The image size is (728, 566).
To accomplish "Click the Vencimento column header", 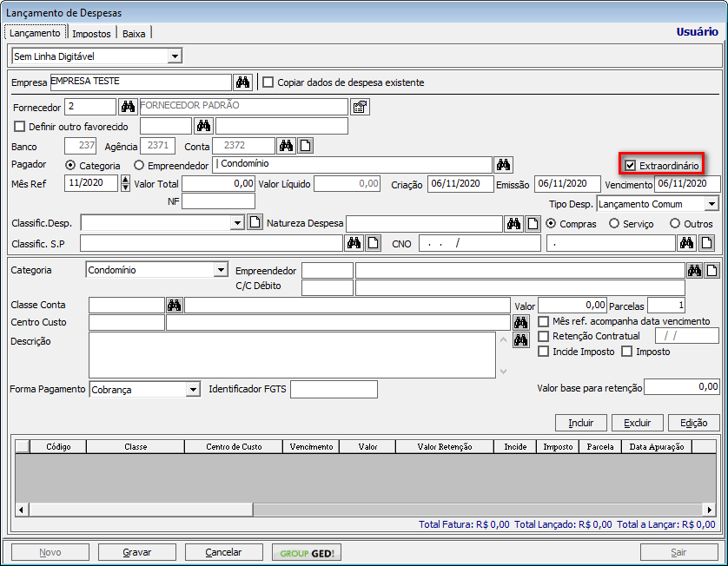I will (311, 446).
